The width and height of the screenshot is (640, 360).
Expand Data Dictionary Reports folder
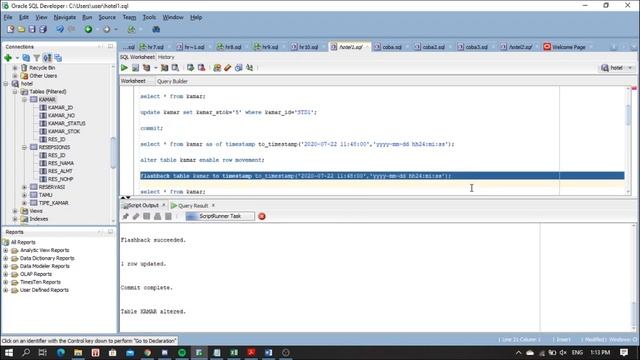click(x=6, y=258)
